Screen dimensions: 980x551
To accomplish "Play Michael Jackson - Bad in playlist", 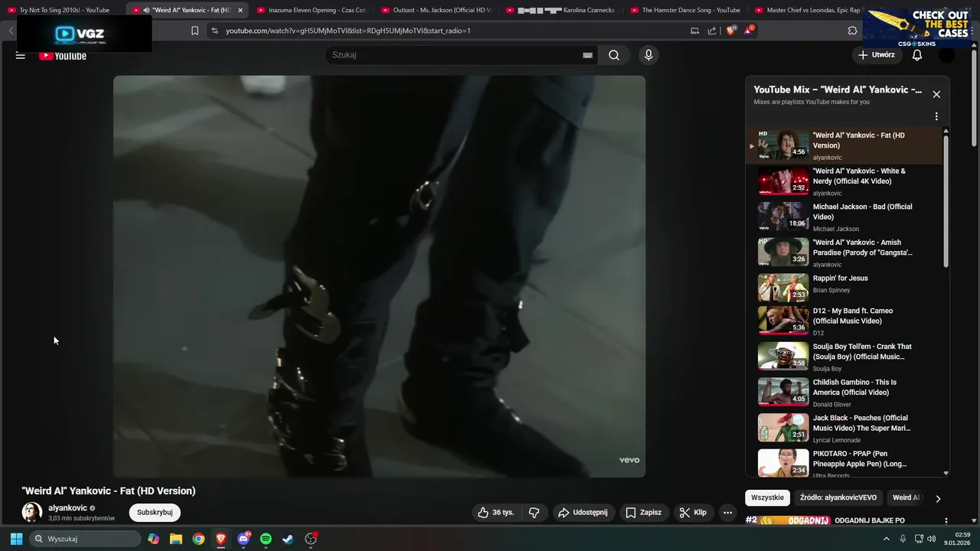I will (x=844, y=217).
